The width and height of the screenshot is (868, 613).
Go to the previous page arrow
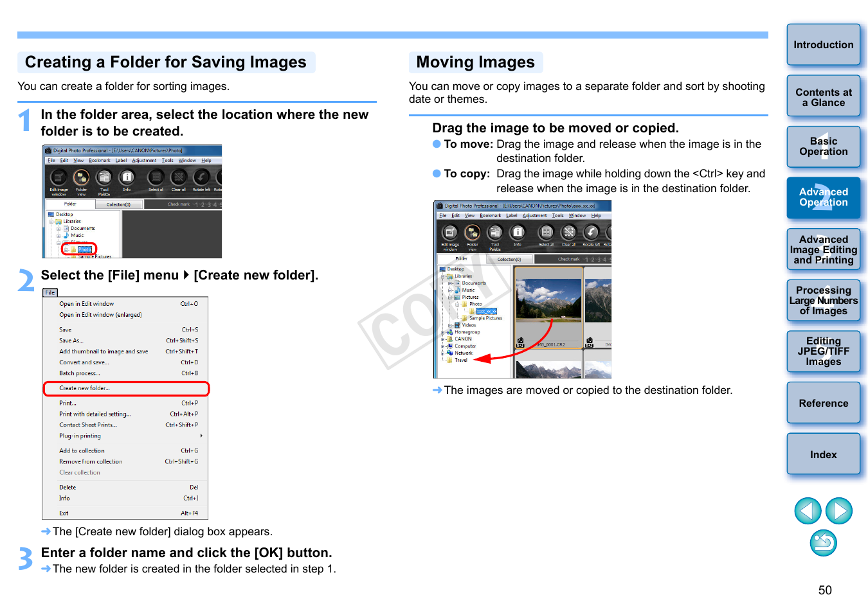(808, 511)
